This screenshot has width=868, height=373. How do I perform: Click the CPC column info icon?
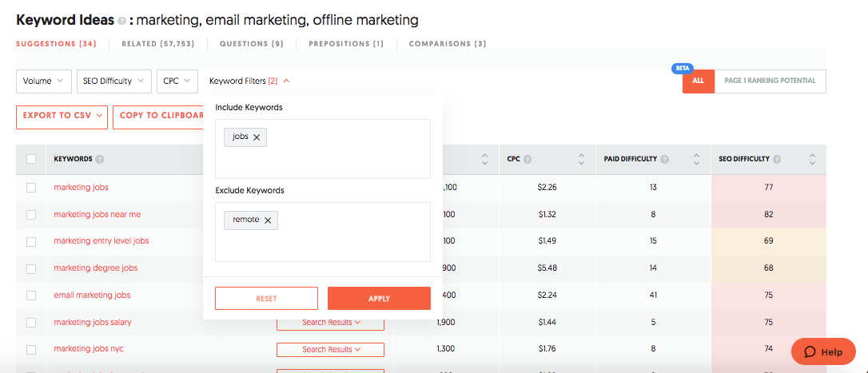coord(528,159)
